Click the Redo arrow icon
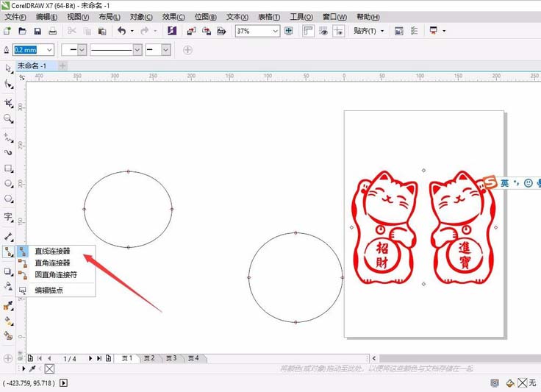The height and width of the screenshot is (392, 541). pyautogui.click(x=145, y=31)
